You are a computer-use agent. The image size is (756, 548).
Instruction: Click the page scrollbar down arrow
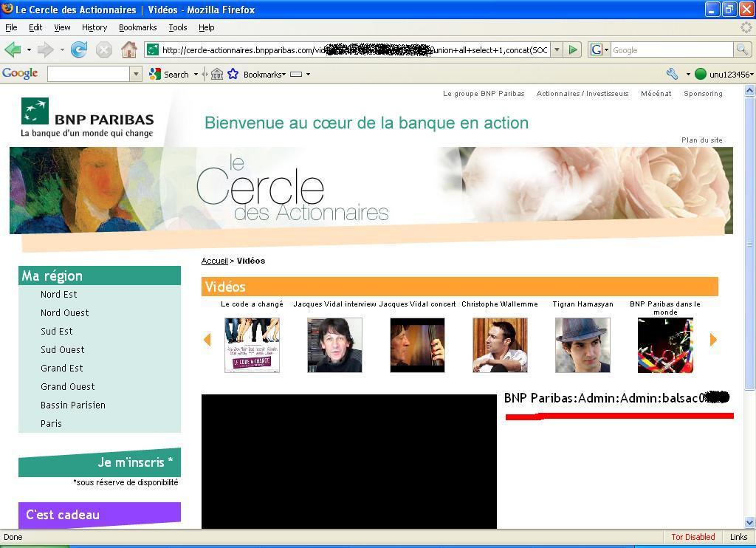coord(750,522)
